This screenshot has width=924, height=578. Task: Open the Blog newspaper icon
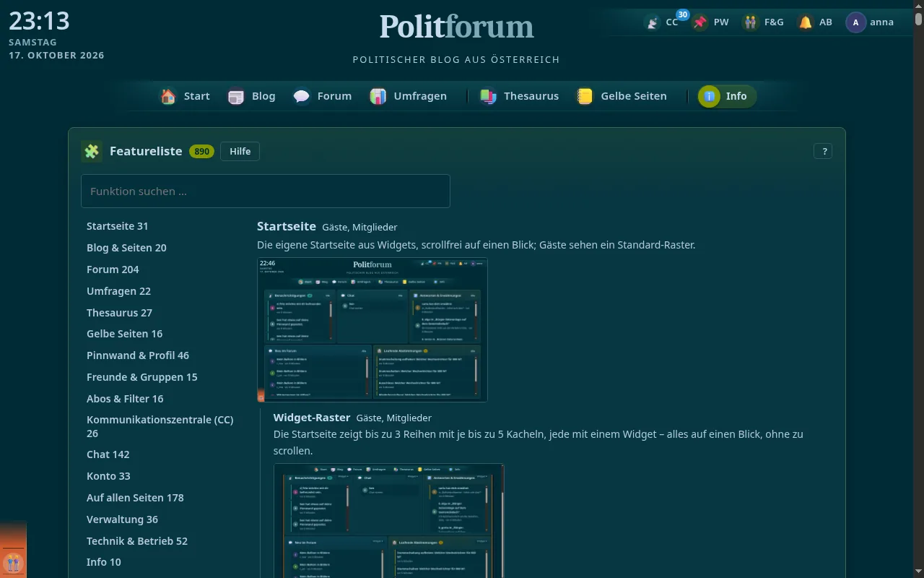point(236,96)
